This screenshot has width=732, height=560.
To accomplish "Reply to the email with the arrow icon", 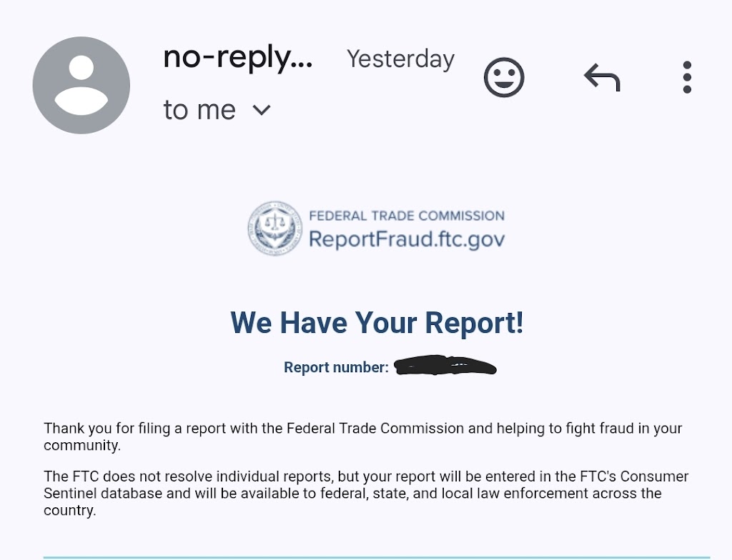I will coord(602,77).
